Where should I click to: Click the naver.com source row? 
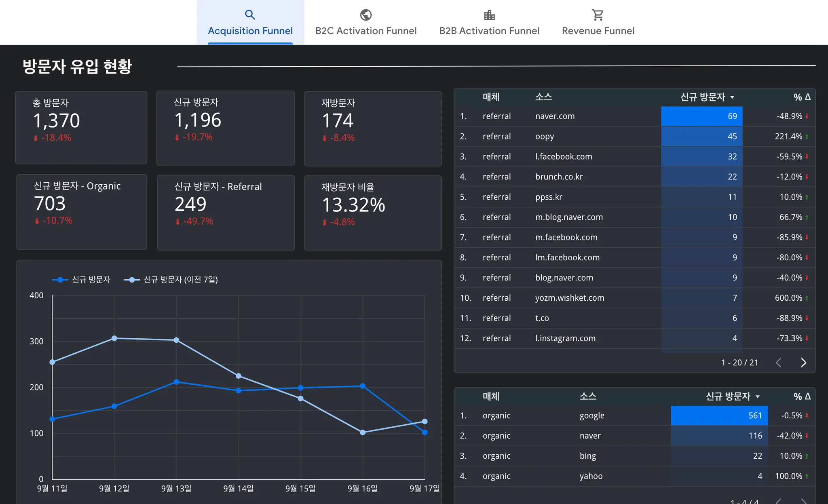tap(555, 116)
